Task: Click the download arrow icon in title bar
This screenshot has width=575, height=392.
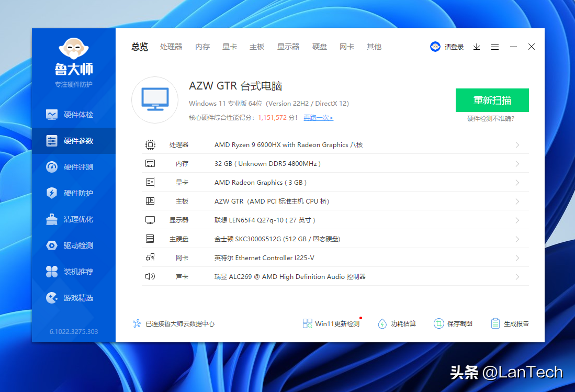Action: tap(477, 47)
